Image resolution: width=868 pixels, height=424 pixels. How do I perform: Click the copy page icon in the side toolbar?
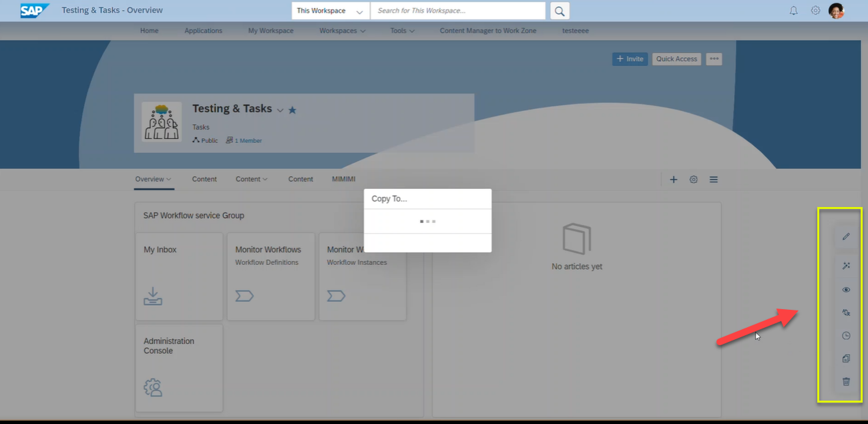coord(846,359)
